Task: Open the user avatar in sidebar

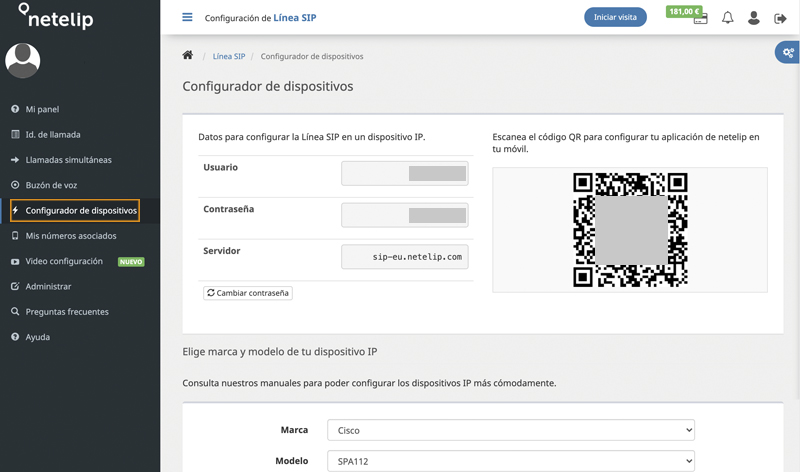Action: click(22, 61)
